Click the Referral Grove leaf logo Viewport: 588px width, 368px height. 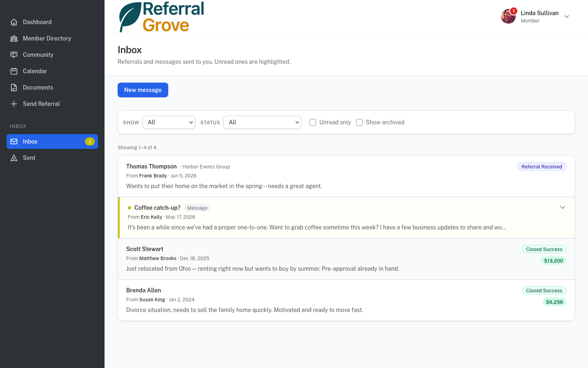130,17
